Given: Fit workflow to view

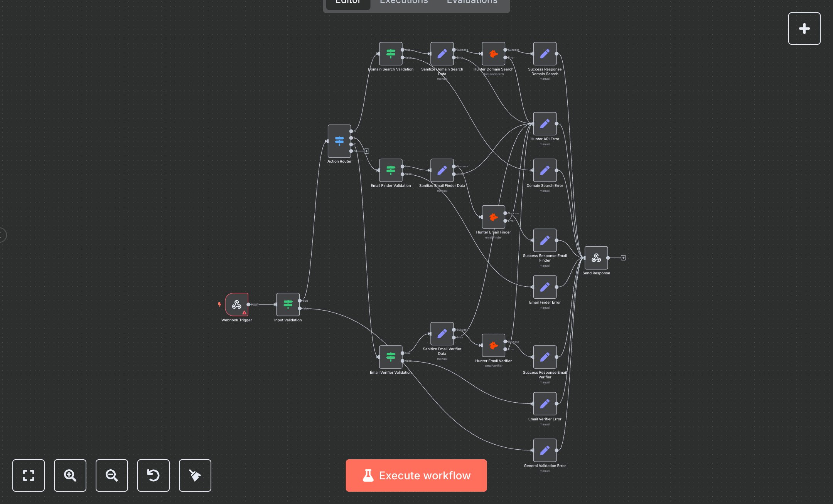Looking at the screenshot, I should pos(29,475).
